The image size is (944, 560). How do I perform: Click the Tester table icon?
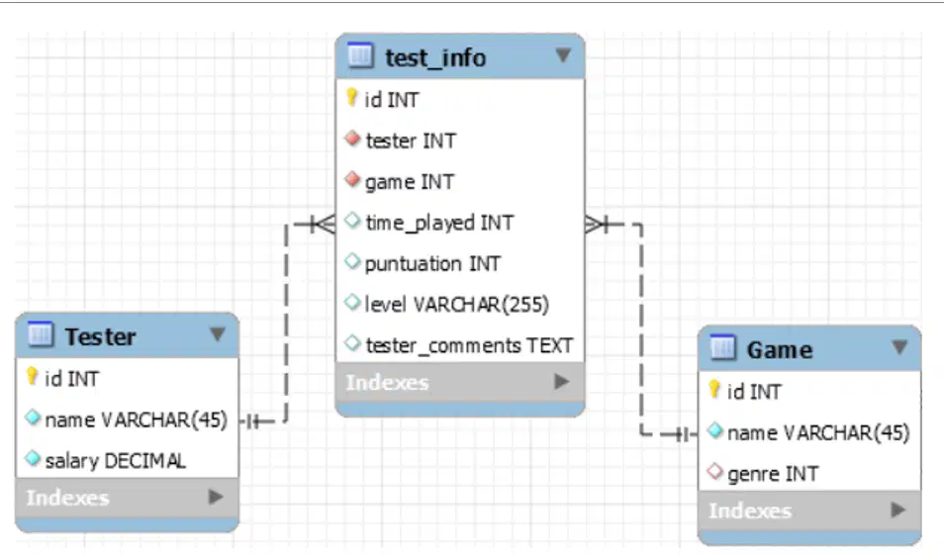pos(41,334)
